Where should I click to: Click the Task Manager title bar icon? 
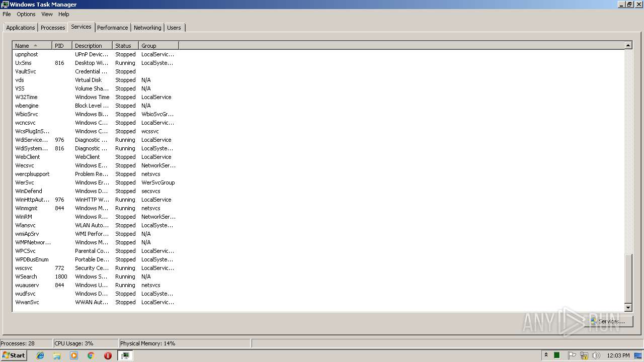(5, 5)
